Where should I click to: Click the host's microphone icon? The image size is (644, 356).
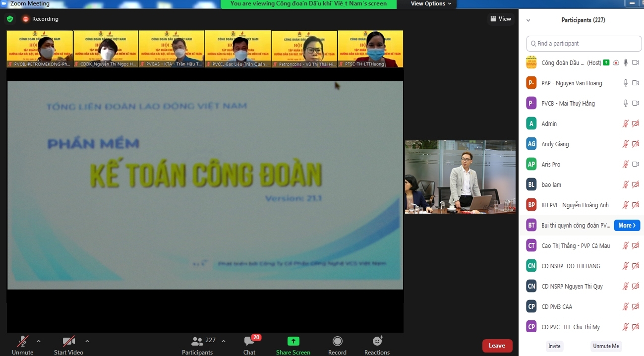coord(626,63)
